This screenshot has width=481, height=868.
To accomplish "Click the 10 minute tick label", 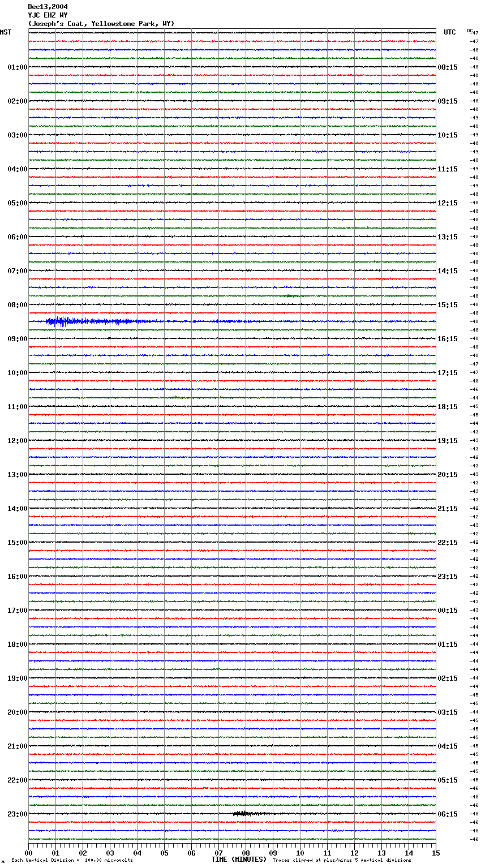I will pos(300,853).
